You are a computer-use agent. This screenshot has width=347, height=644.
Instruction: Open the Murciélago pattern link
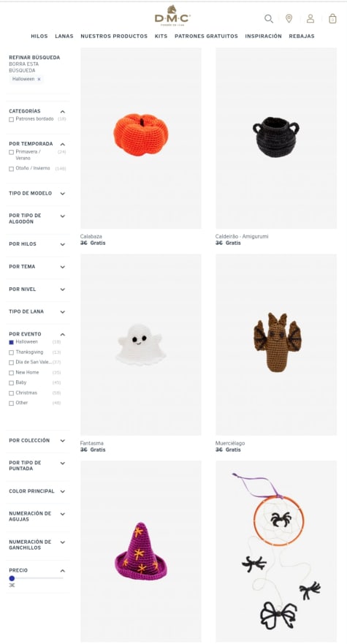point(230,443)
